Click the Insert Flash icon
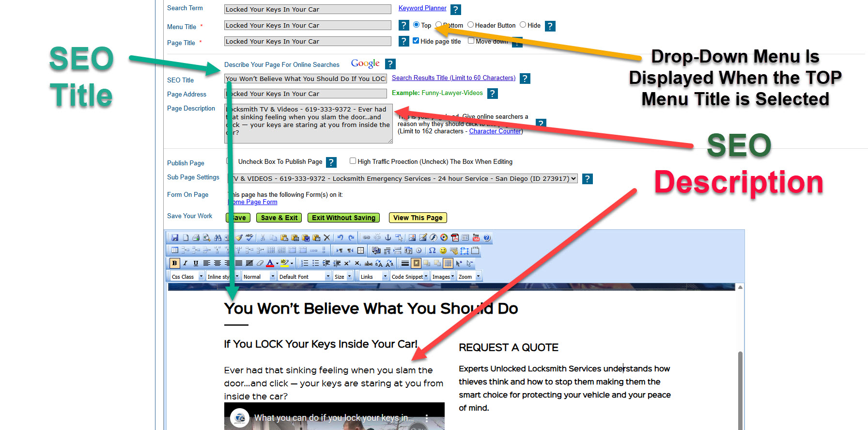 434,238
